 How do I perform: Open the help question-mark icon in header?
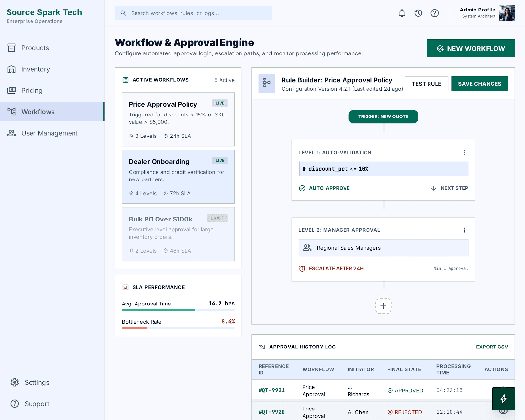(x=435, y=13)
